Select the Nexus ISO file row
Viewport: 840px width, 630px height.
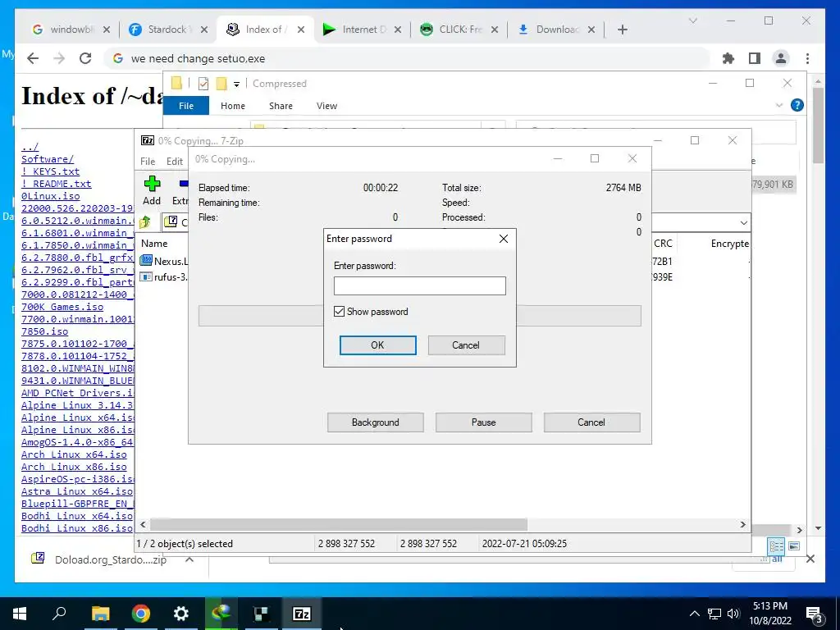pos(163,262)
